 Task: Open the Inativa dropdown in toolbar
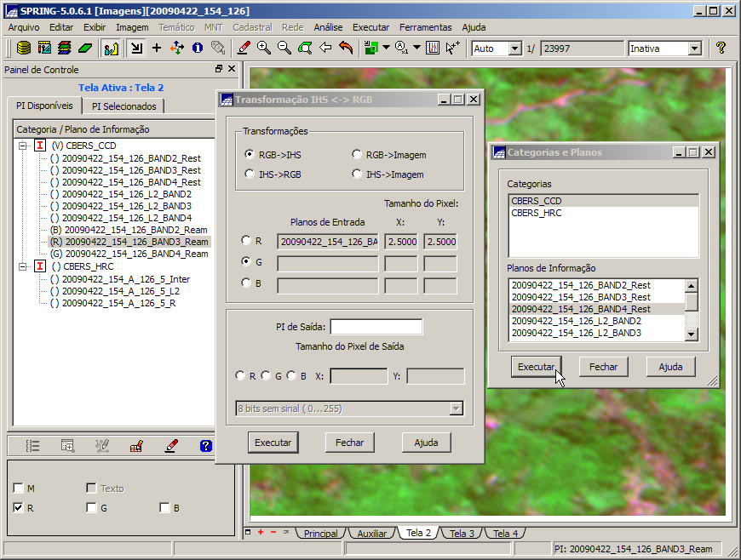tap(694, 49)
